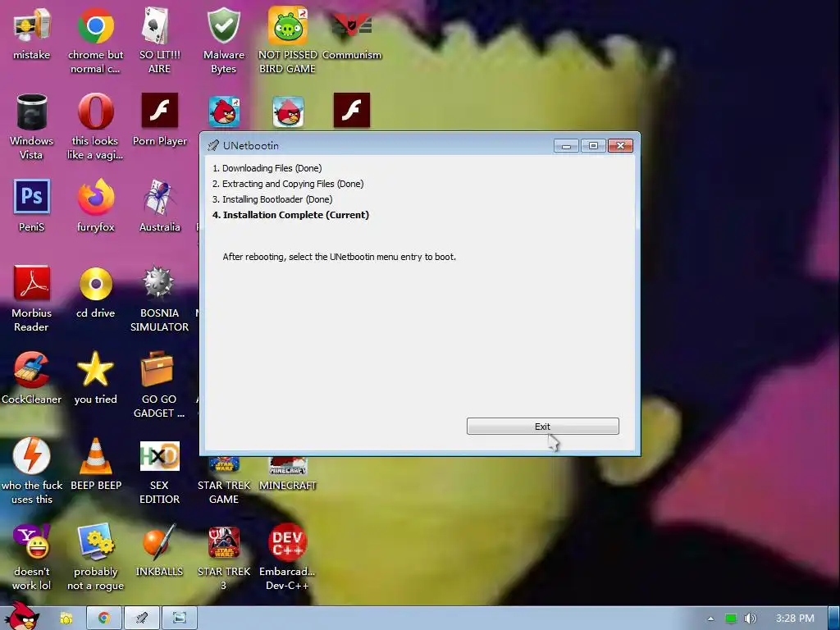Image resolution: width=840 pixels, height=630 pixels.
Task: Open the folder icon in taskbar
Action: [x=66, y=619]
